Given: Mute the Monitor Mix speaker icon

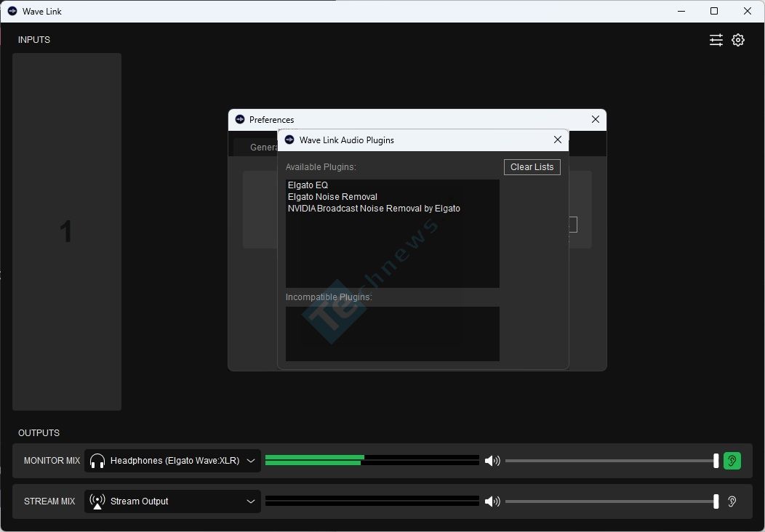Looking at the screenshot, I should tap(492, 461).
